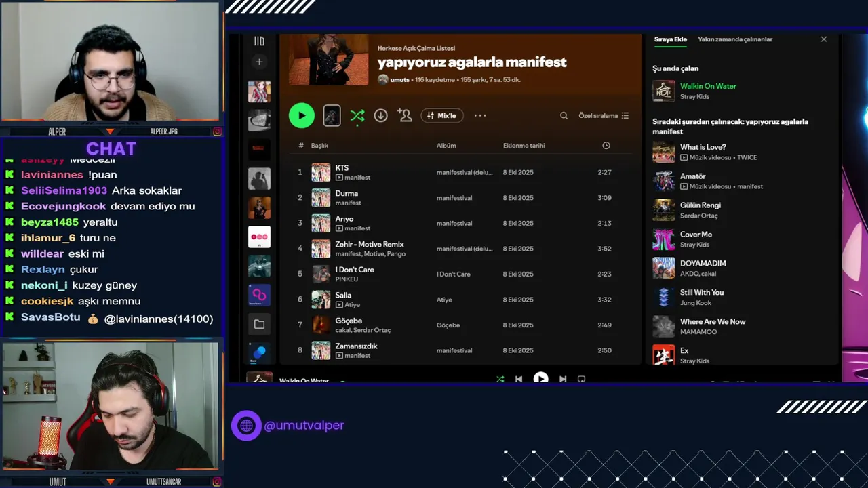The image size is (868, 488).
Task: Open Your Library icon in Spotify sidebar
Action: pos(259,41)
